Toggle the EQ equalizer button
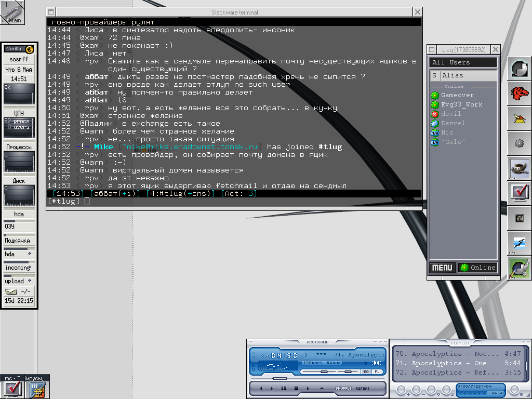Image resolution: width=532 pixels, height=399 pixels. 366,371
